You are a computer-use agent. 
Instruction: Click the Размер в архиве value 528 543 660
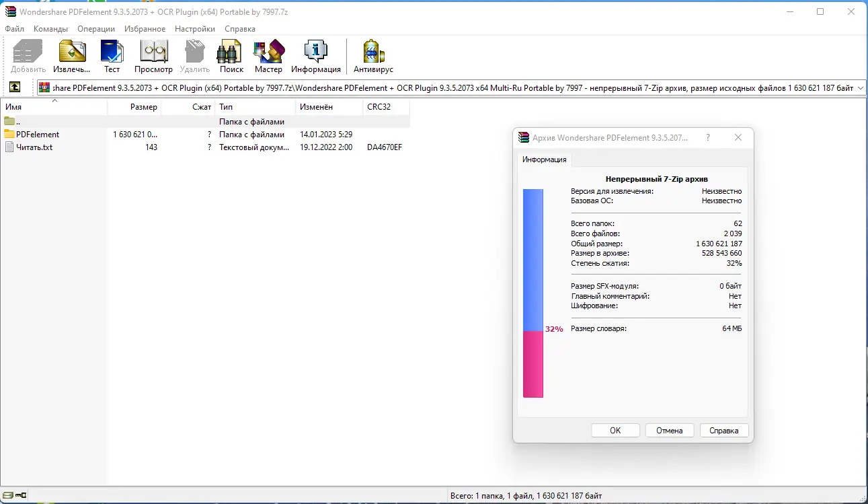[722, 254]
